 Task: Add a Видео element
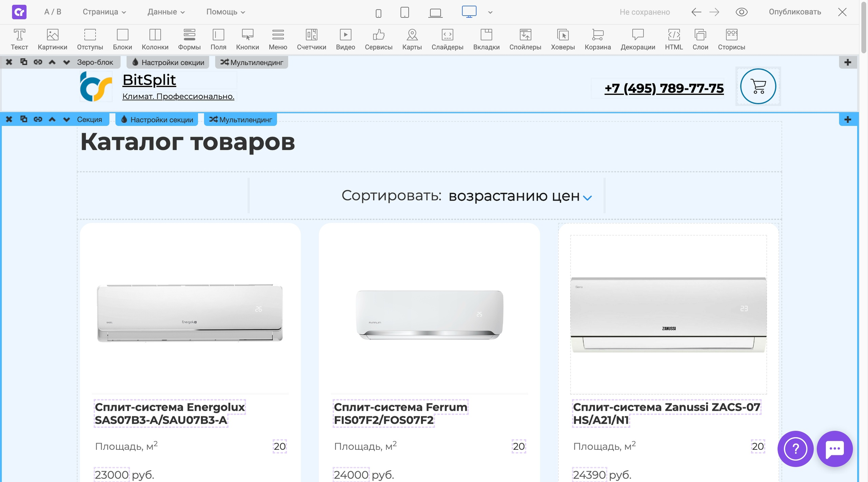pyautogui.click(x=346, y=39)
